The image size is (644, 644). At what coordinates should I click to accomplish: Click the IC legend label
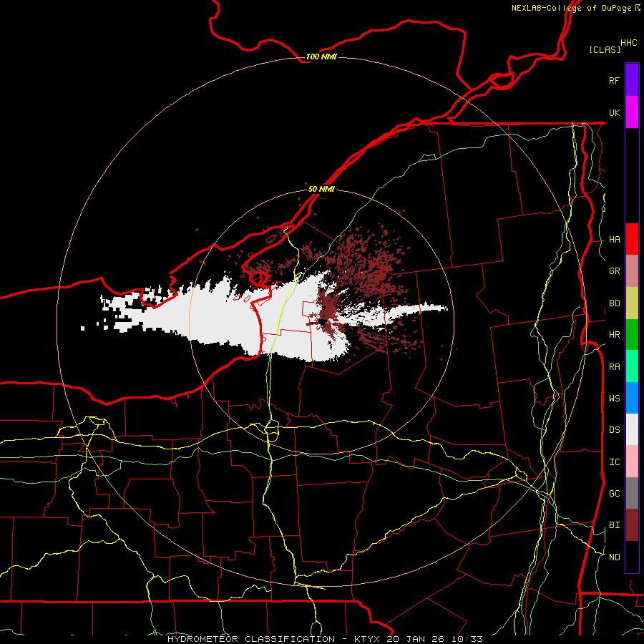614,462
